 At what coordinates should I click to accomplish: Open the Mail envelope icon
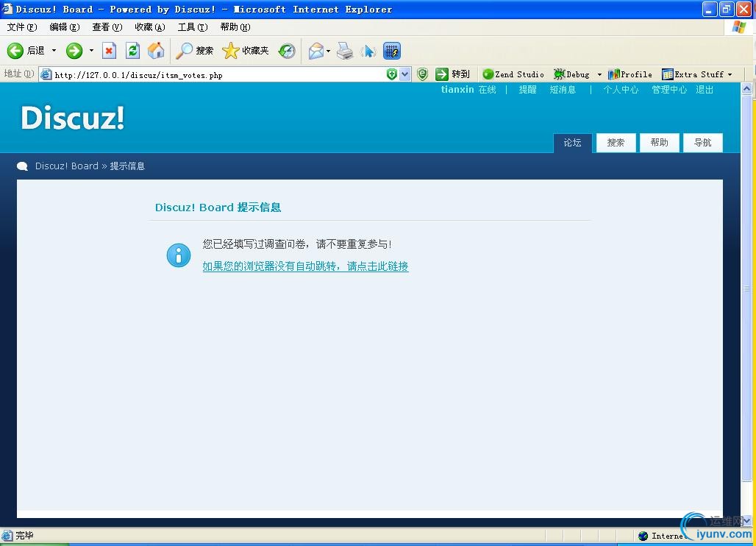click(315, 51)
